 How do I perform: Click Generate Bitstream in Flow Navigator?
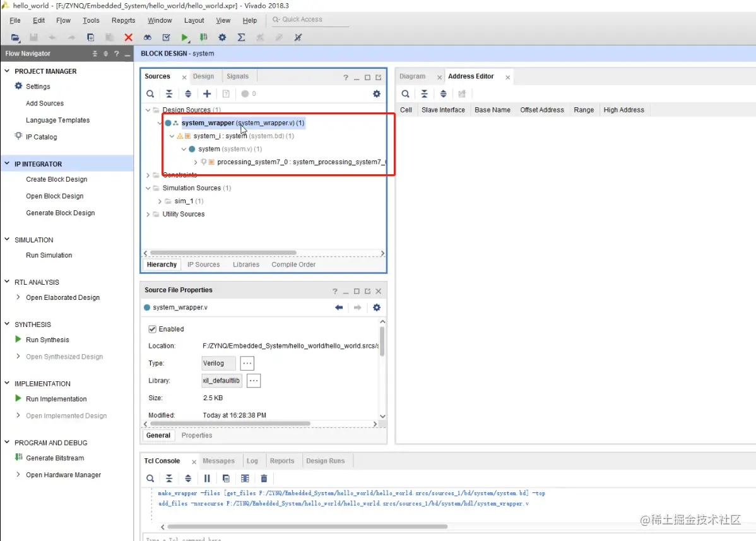coord(55,458)
